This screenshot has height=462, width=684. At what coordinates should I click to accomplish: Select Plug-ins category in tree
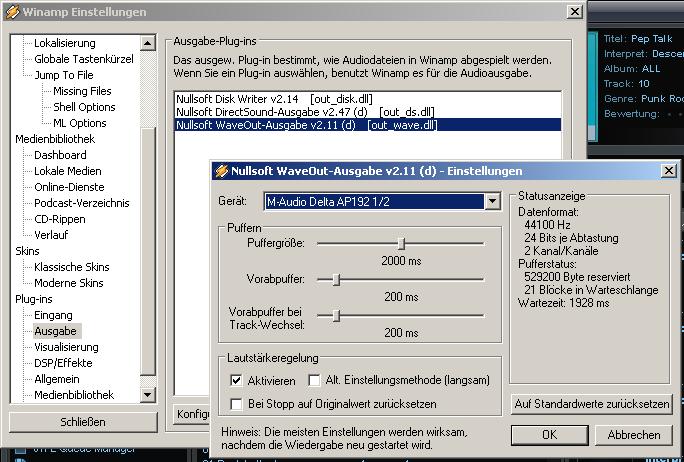point(34,299)
